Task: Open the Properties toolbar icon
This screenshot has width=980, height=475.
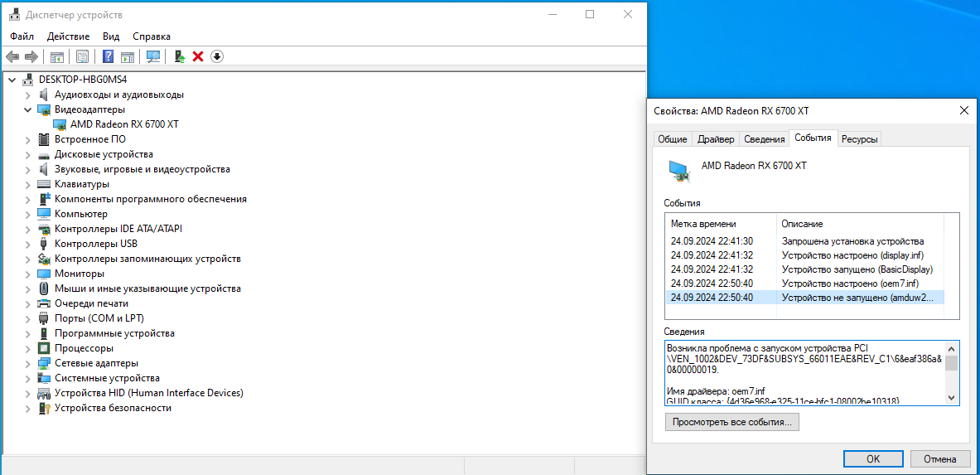Action: 83,57
